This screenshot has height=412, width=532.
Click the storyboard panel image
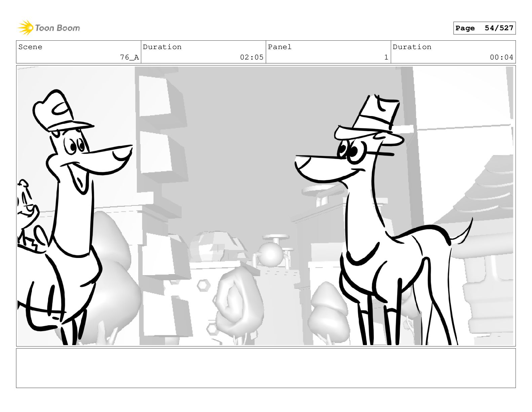point(266,206)
